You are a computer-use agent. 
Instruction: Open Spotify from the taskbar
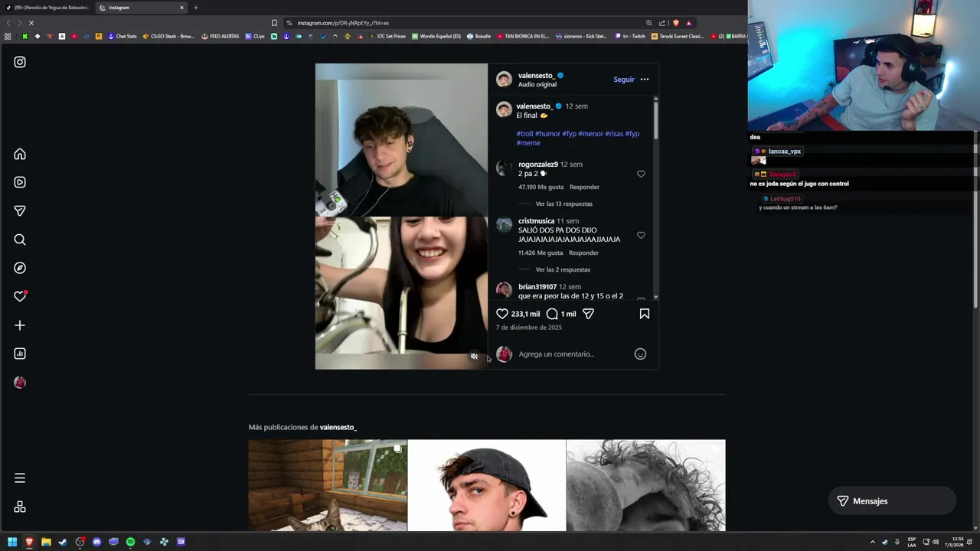pyautogui.click(x=130, y=542)
